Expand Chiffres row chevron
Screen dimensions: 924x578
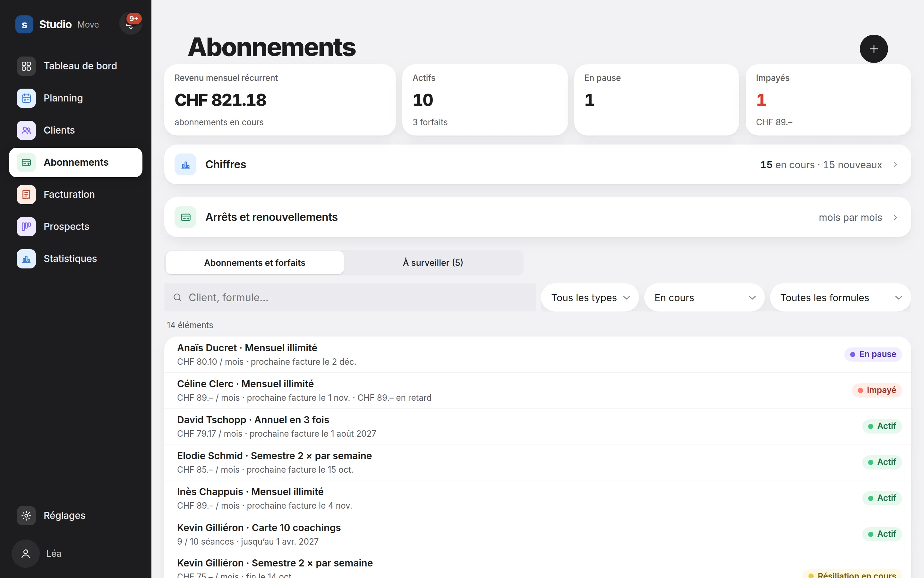click(895, 165)
